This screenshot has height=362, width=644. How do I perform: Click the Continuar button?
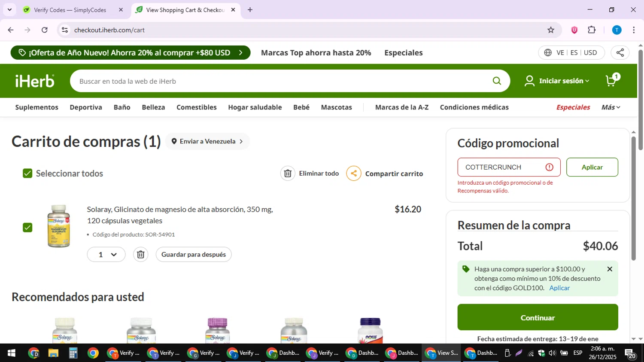[538, 317]
